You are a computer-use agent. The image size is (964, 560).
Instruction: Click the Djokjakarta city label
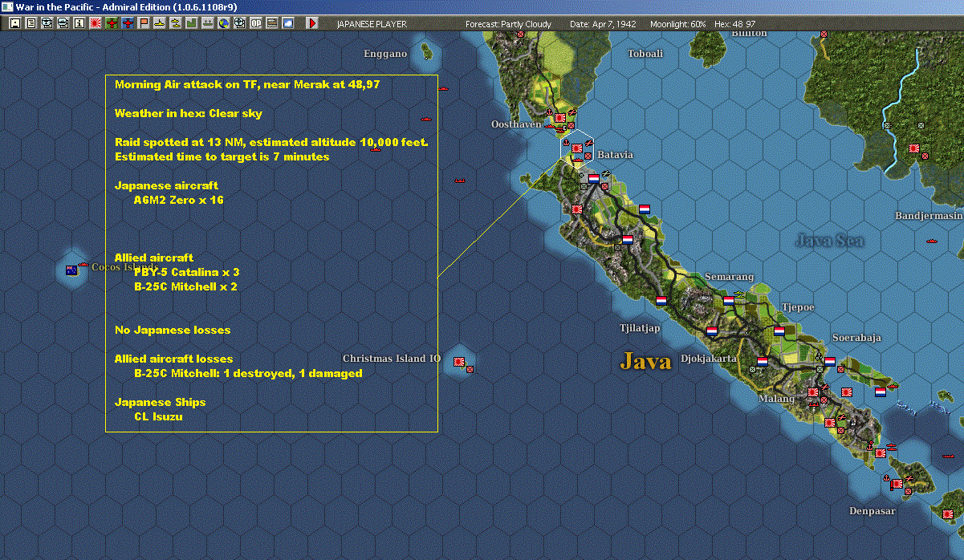709,359
